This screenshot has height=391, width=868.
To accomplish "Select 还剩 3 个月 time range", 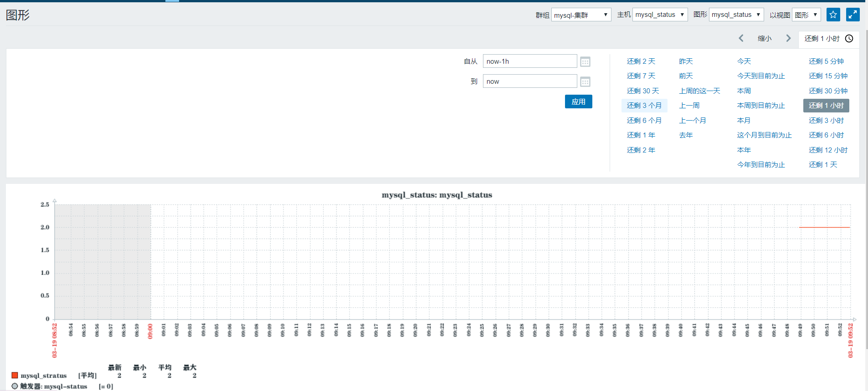I will click(644, 106).
